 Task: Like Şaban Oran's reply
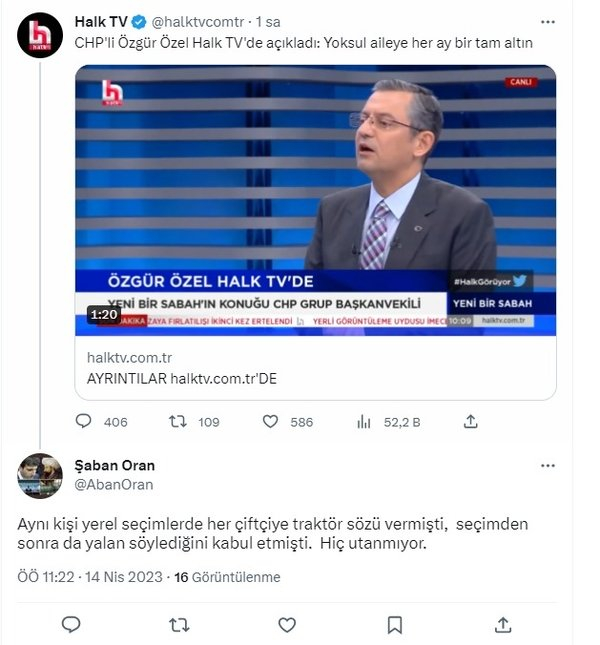287,625
